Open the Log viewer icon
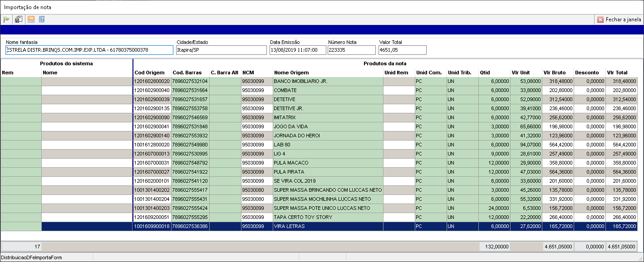The image size is (644, 262). (31, 19)
